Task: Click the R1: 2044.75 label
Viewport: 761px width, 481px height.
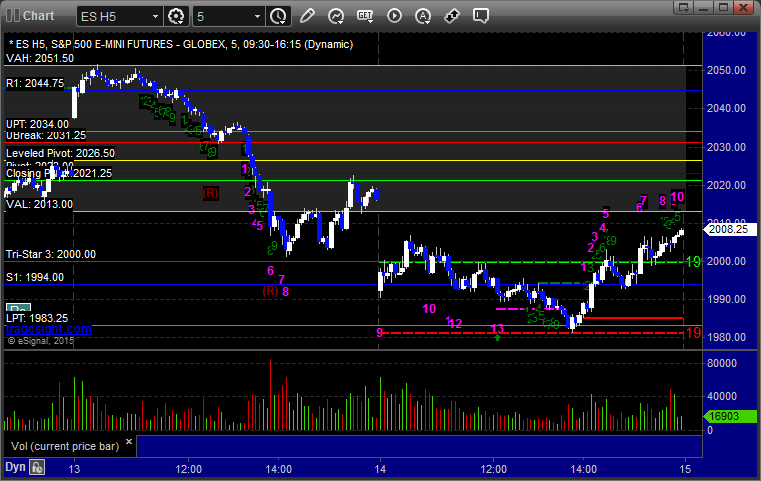Action: click(35, 83)
